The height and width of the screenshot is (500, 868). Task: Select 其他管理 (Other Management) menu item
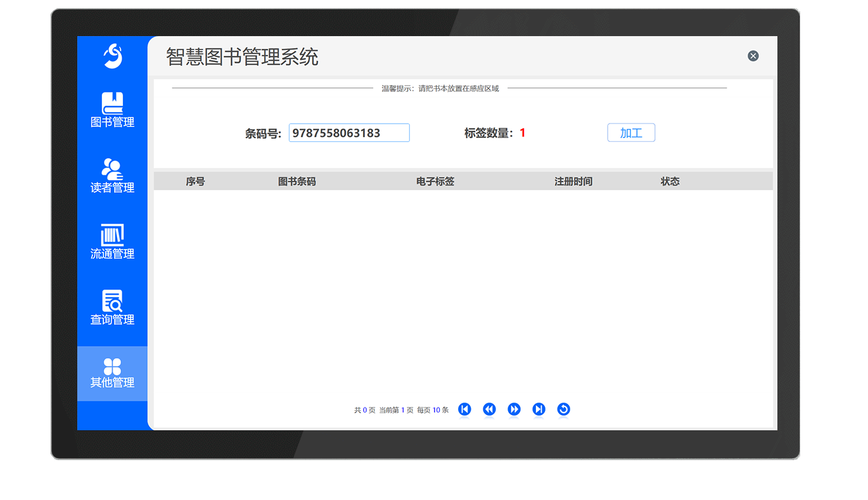(x=112, y=373)
